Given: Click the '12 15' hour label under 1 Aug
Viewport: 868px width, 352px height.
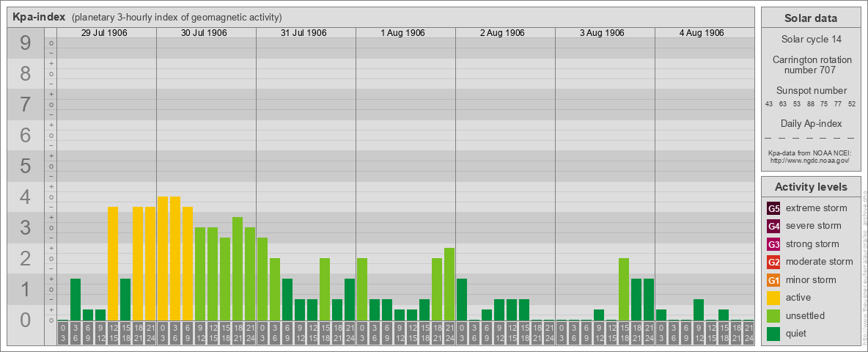Looking at the screenshot, I should pos(412,333).
